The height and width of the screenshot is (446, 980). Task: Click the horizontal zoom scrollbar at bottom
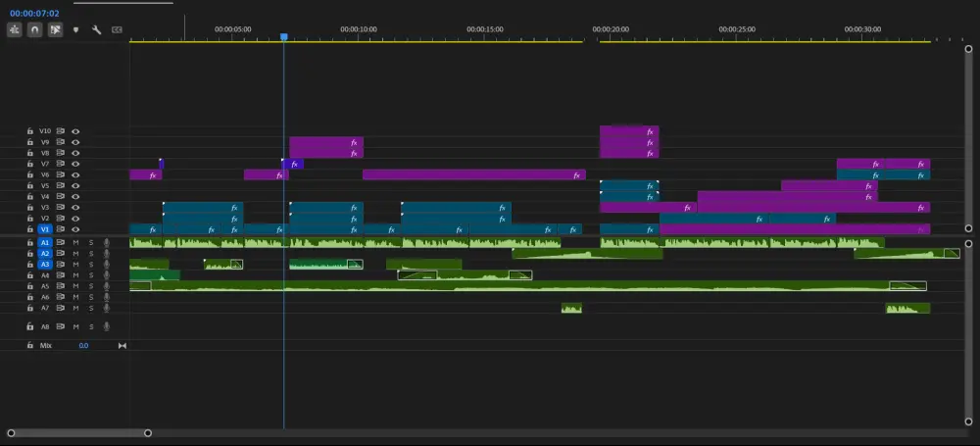click(x=79, y=433)
